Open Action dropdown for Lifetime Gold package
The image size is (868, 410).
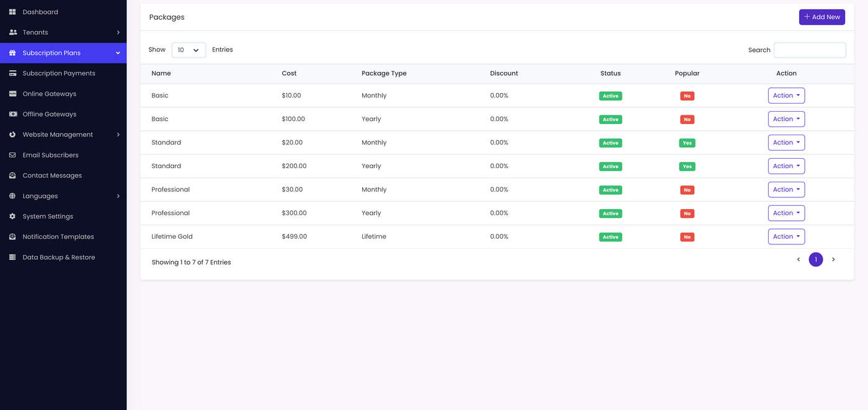pos(786,237)
